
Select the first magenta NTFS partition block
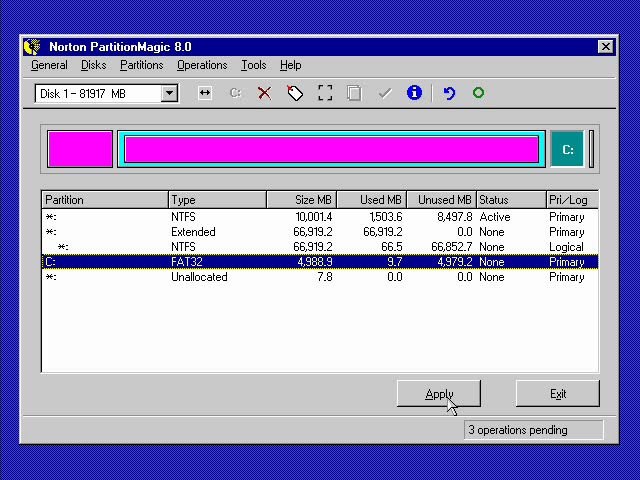(x=80, y=149)
